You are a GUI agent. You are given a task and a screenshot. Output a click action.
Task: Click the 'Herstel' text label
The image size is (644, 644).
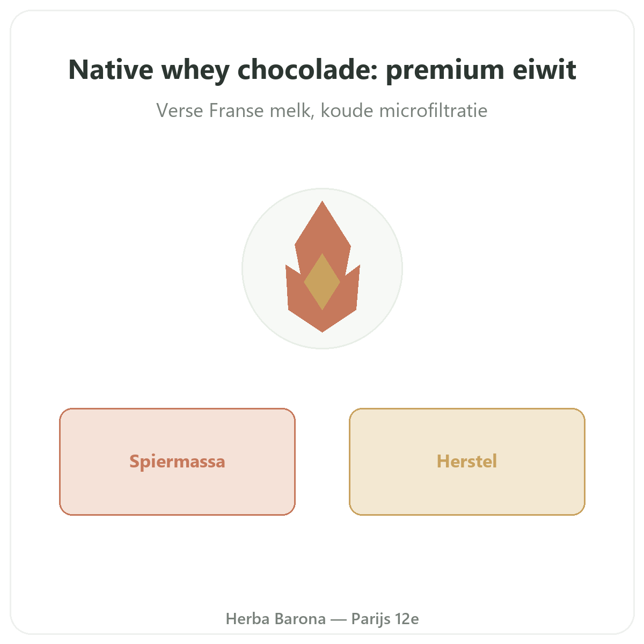467,462
